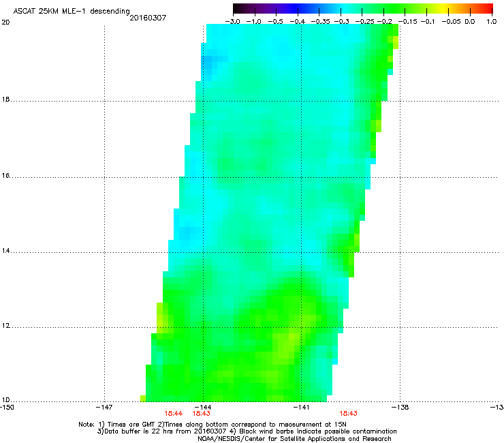
Task: Click longitude axis label -141
Action: point(301,408)
